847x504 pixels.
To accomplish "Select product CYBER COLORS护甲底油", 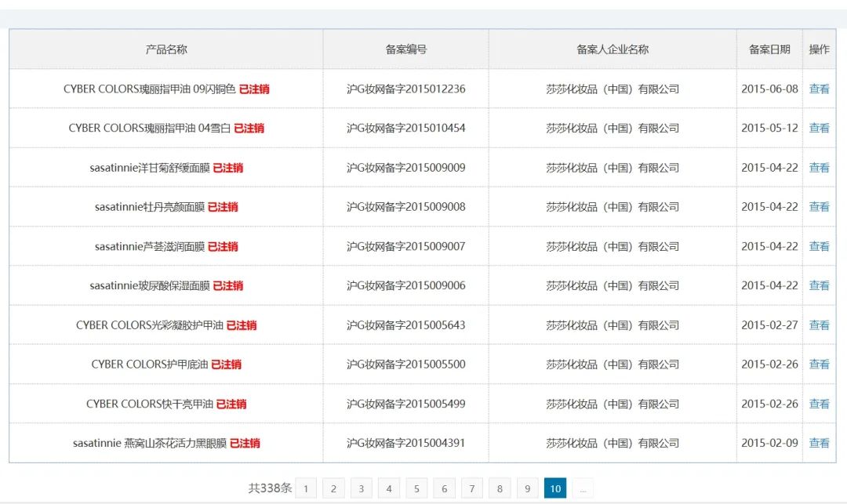I will [150, 364].
